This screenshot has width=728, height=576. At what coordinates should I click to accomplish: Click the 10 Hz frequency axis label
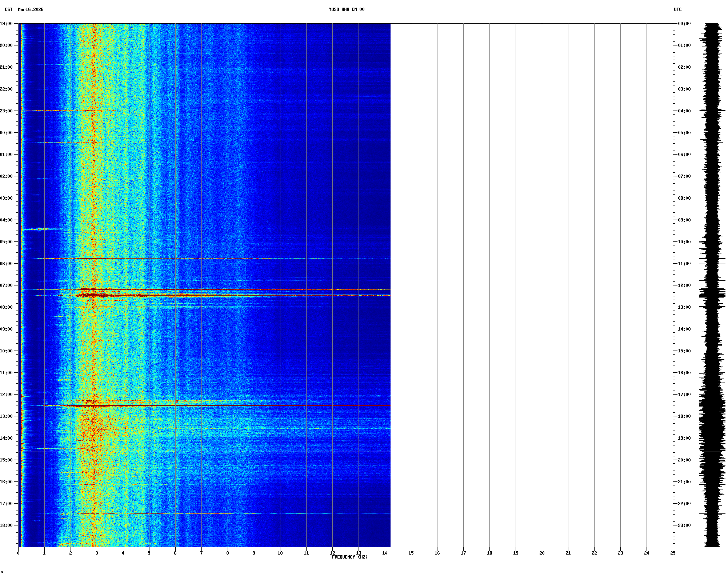click(x=280, y=553)
